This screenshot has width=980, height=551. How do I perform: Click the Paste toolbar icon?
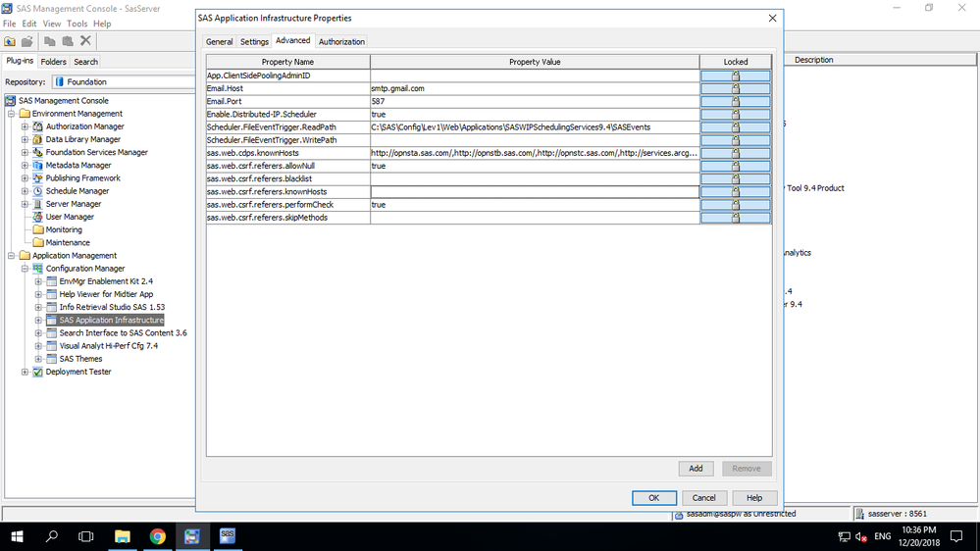[x=68, y=41]
